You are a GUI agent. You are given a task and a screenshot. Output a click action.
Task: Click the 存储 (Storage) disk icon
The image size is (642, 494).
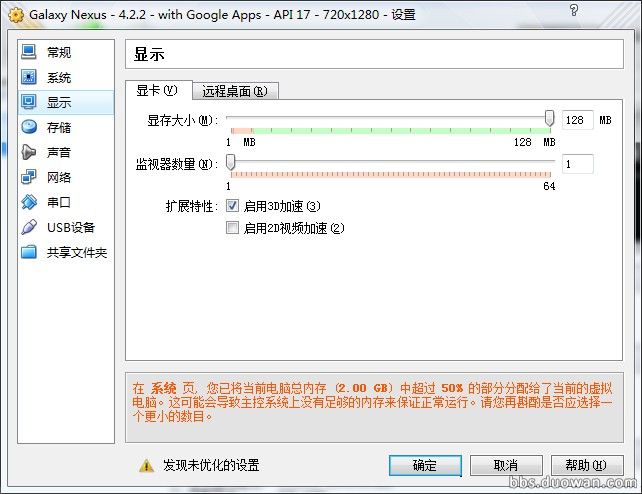pyautogui.click(x=29, y=127)
